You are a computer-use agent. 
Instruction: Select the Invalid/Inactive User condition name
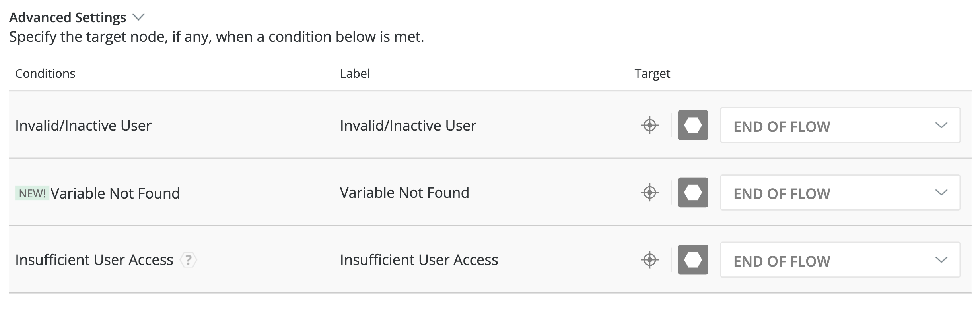coord(83,126)
